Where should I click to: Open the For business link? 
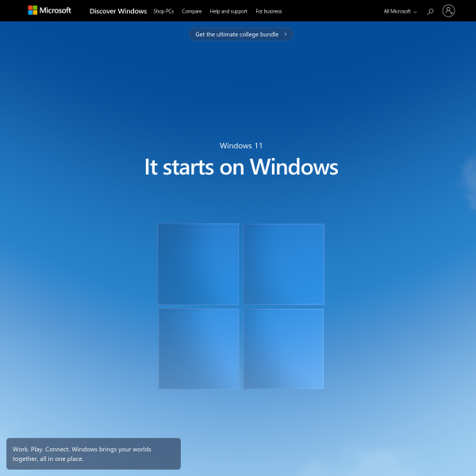tap(269, 11)
